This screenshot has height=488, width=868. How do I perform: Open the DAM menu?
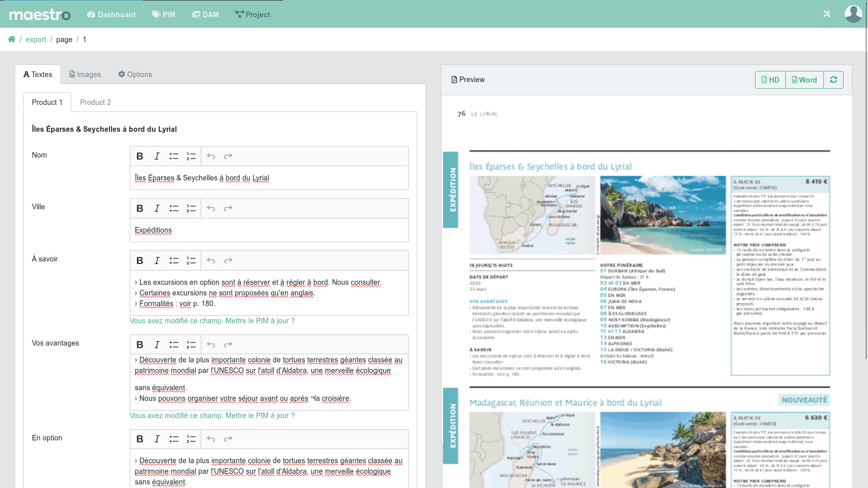(x=205, y=15)
